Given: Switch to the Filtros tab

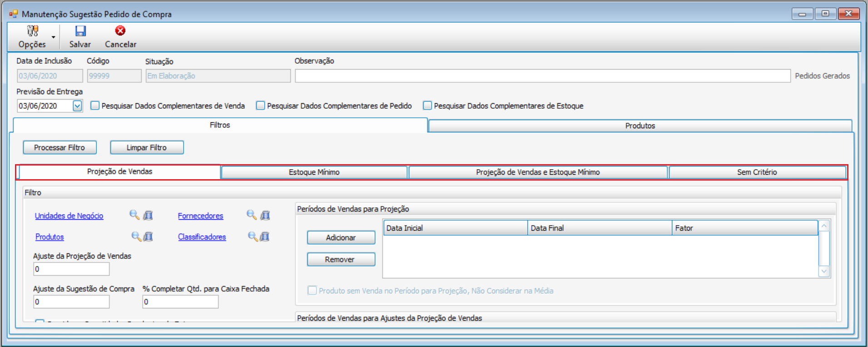Looking at the screenshot, I should [x=220, y=125].
